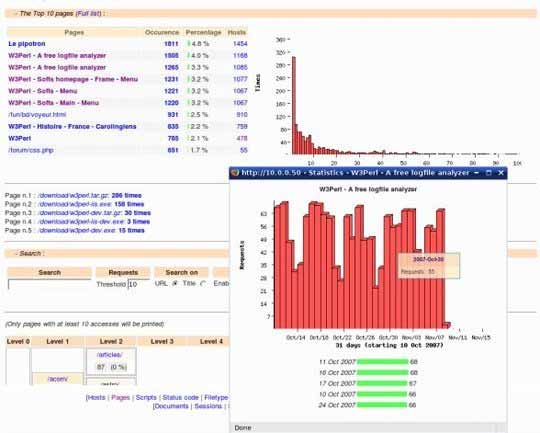Click the Level 0 column header

18,341
